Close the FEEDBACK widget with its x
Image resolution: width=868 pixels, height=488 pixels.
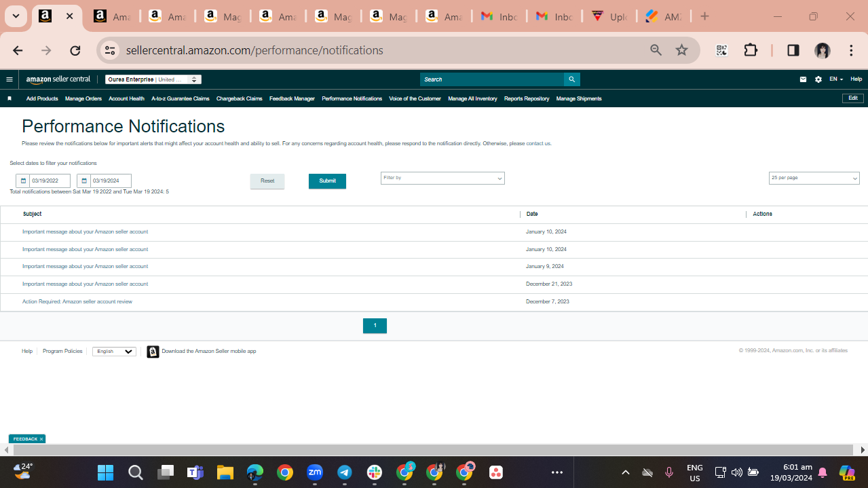[41, 439]
